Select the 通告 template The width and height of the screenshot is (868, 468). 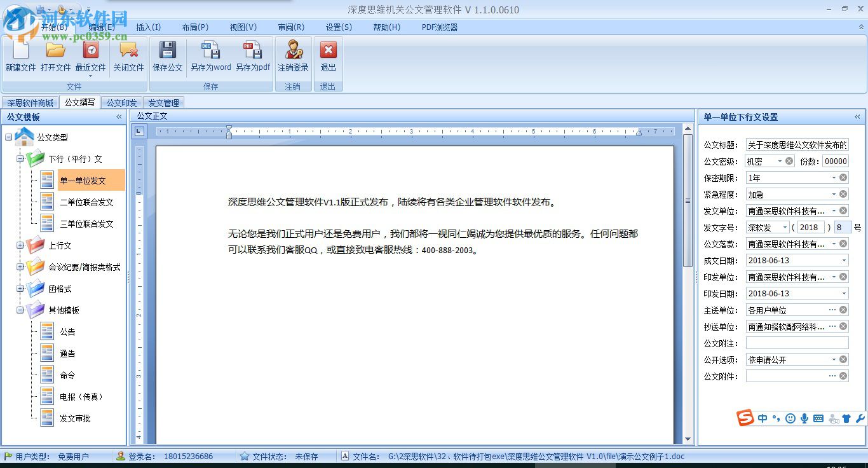[x=67, y=354]
